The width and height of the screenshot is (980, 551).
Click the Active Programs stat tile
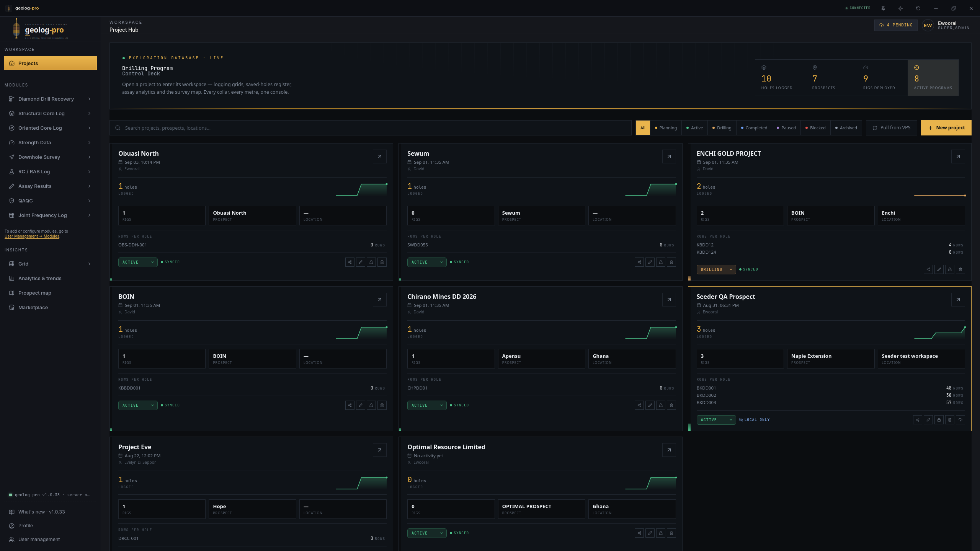coord(933,77)
